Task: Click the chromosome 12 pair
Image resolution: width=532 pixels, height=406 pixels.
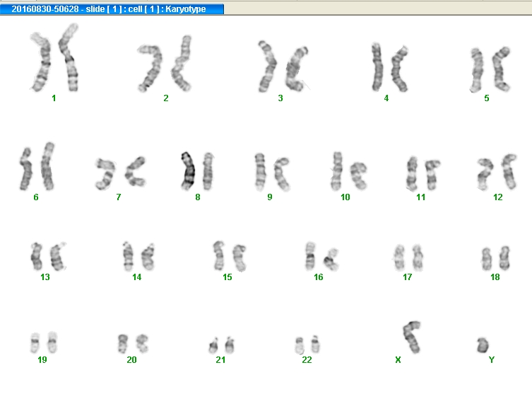Action: (497, 173)
